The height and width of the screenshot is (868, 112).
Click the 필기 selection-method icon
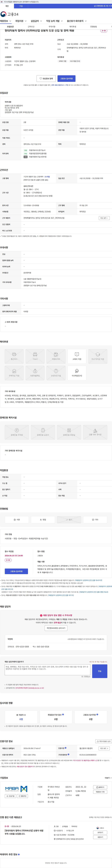coord(69,520)
